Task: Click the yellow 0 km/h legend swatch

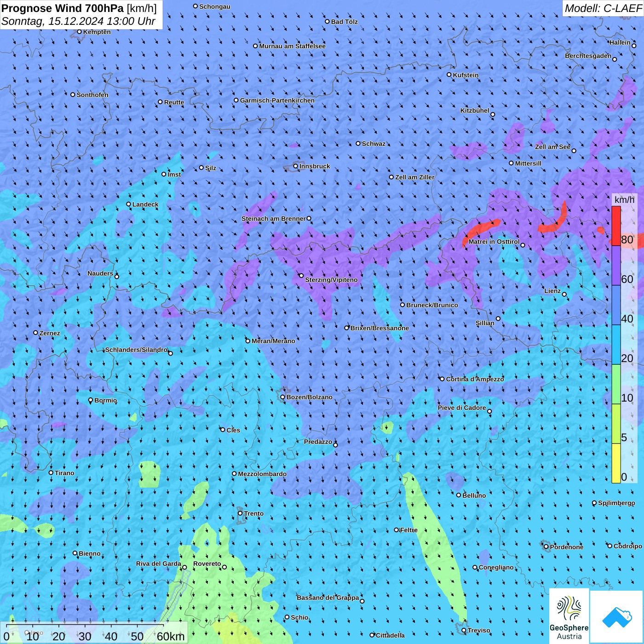Action: pyautogui.click(x=616, y=463)
